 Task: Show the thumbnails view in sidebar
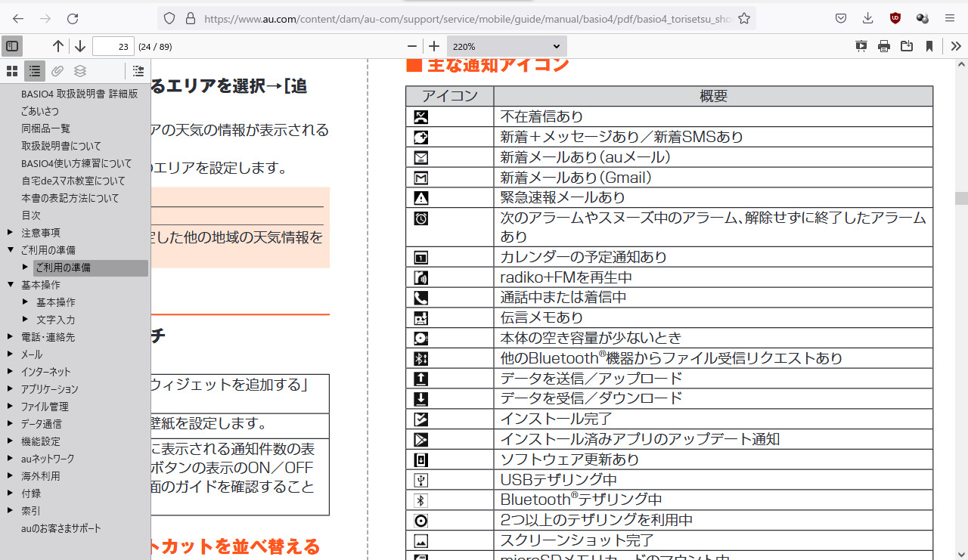[x=12, y=72]
